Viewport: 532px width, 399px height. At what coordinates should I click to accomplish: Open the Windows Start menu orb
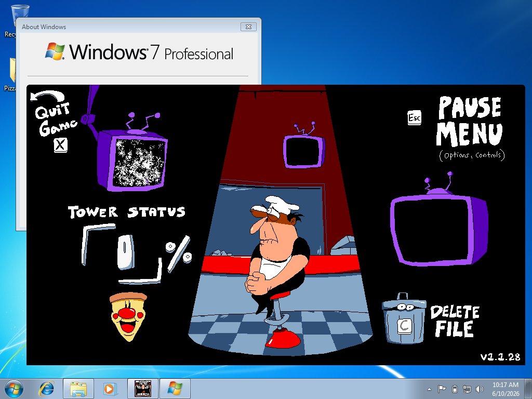coord(14,389)
